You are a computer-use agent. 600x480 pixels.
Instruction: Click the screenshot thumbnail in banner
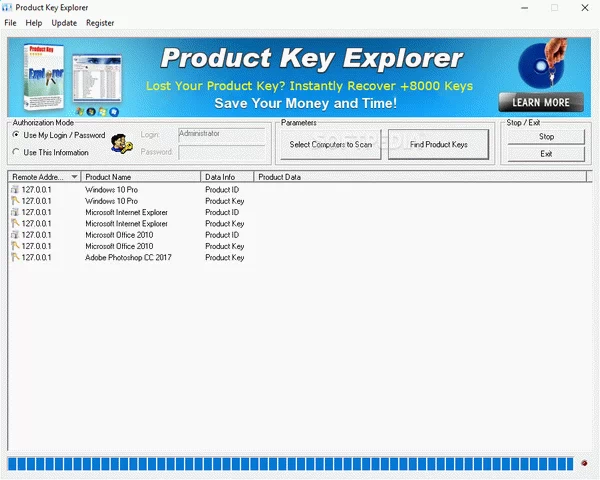pos(97,78)
